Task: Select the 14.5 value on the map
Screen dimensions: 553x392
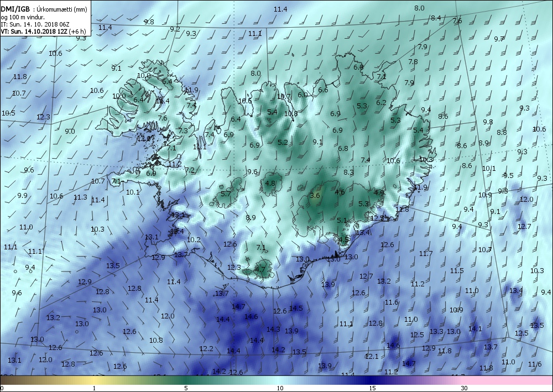Action: click(x=296, y=308)
